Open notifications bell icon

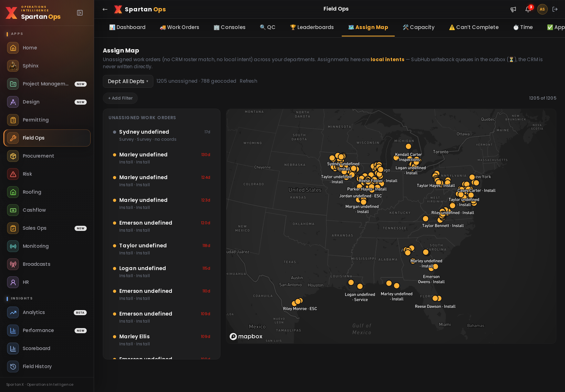coord(528,9)
